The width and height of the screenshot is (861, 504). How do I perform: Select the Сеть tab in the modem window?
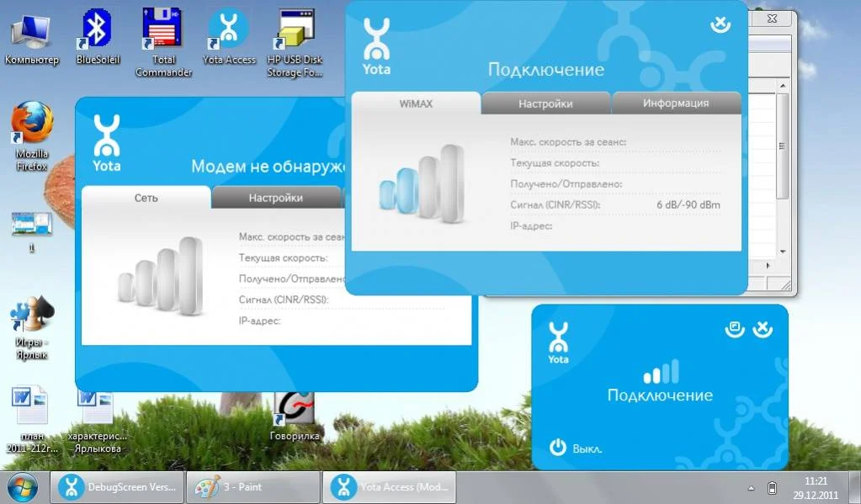[x=146, y=198]
